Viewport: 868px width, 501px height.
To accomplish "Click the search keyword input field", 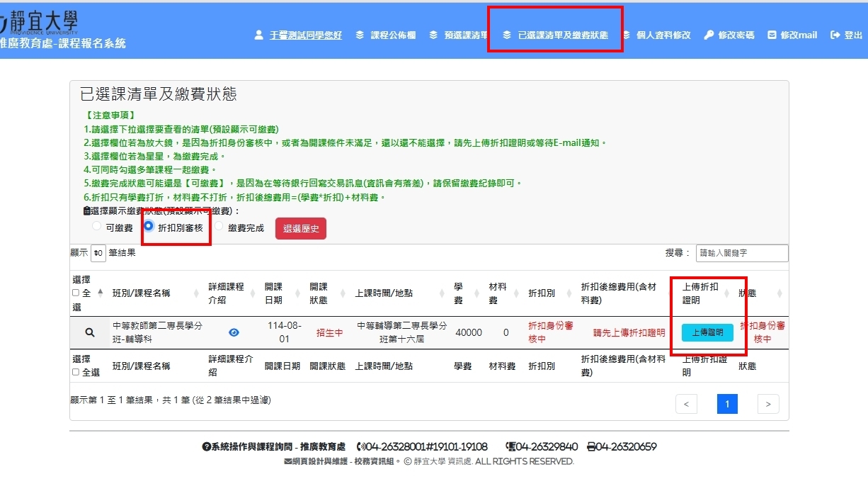I will point(742,253).
